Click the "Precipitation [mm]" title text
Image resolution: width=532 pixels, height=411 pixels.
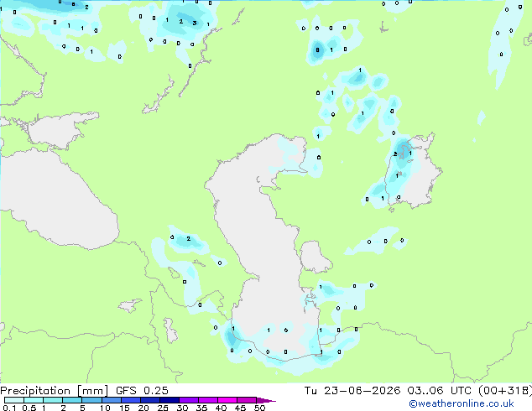point(55,391)
